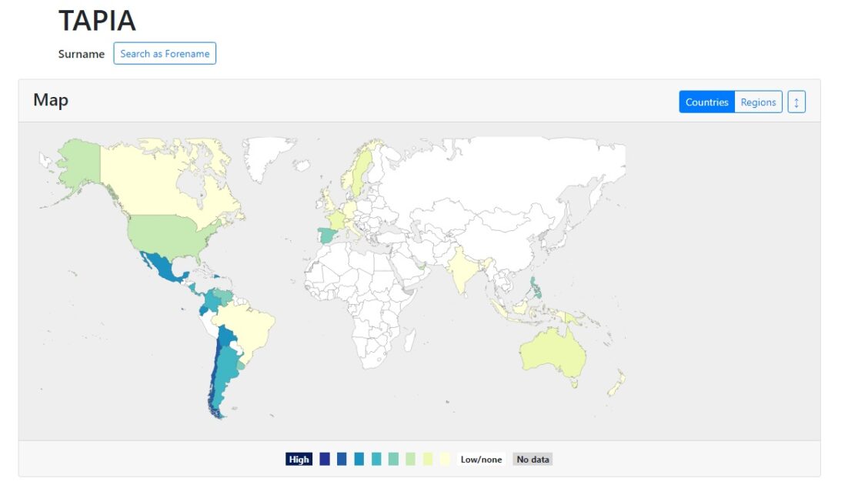Switch the map to Regions view

pos(759,102)
